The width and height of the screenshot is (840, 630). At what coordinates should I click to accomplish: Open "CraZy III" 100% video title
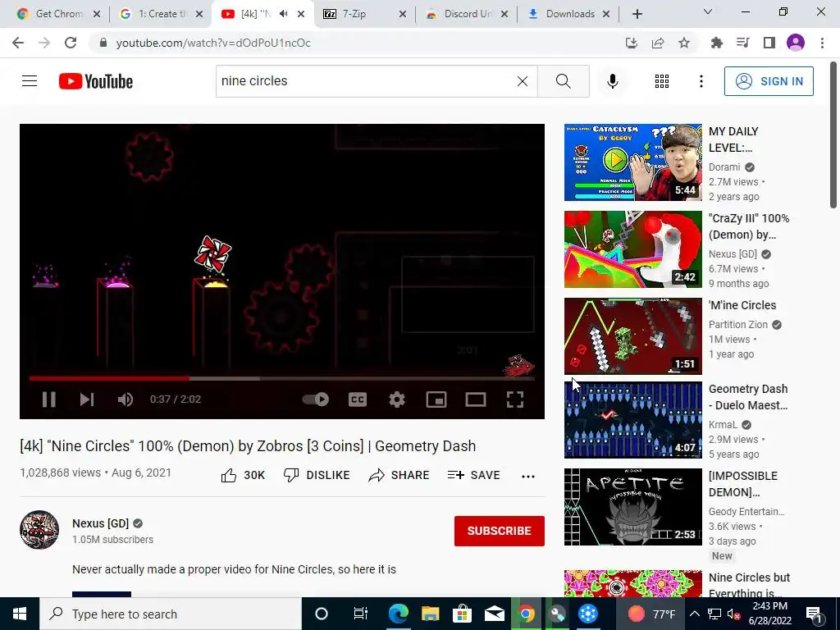[749, 226]
